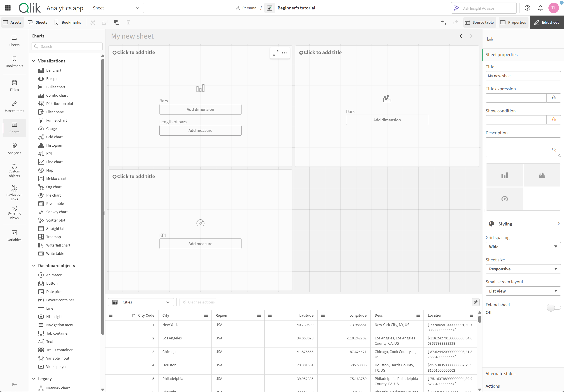Enable the Extend sheet toggle
Image resolution: width=564 pixels, height=392 pixels.
(553, 307)
